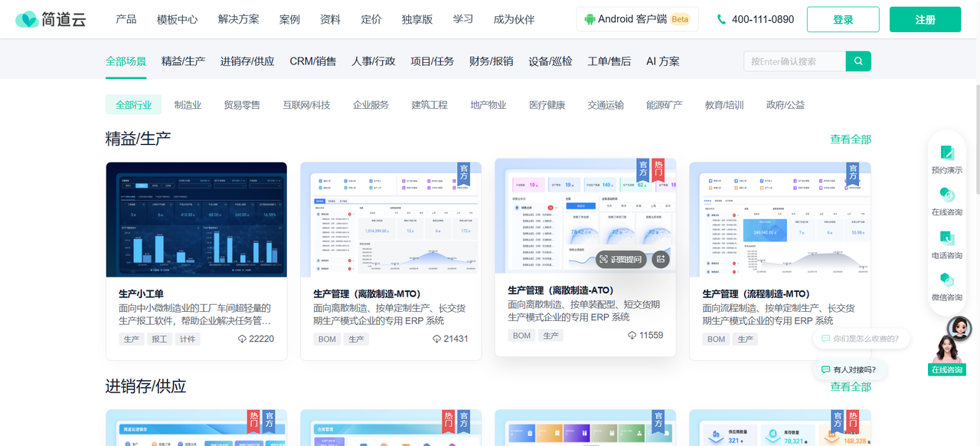The height and width of the screenshot is (446, 980).
Task: Select the 人事/行政 tab
Action: pos(373,61)
